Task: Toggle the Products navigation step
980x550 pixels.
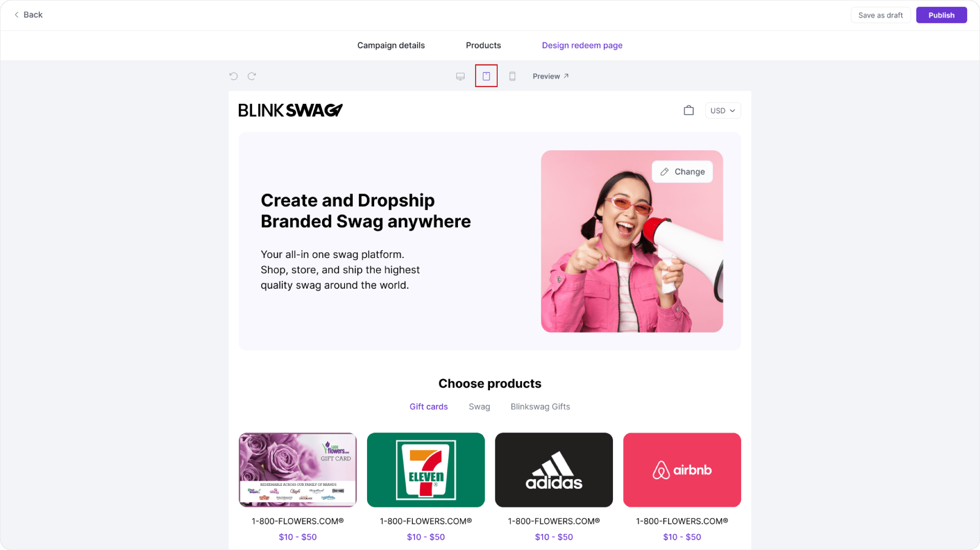Action: pos(483,45)
